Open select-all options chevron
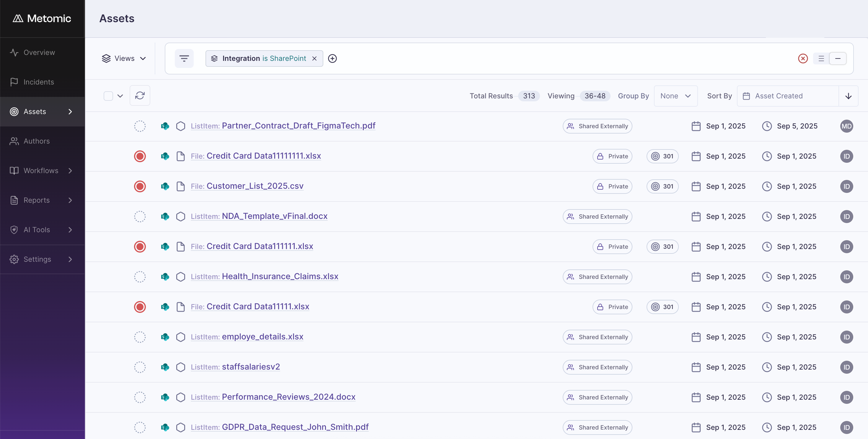This screenshot has width=868, height=439. click(120, 96)
